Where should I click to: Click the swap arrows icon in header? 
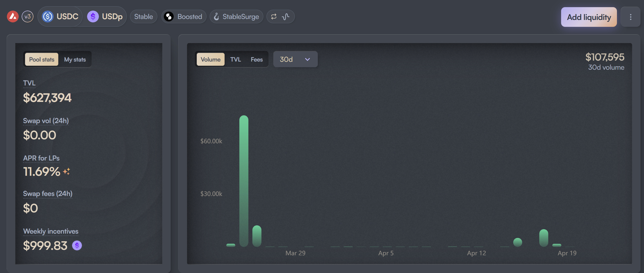pyautogui.click(x=274, y=17)
